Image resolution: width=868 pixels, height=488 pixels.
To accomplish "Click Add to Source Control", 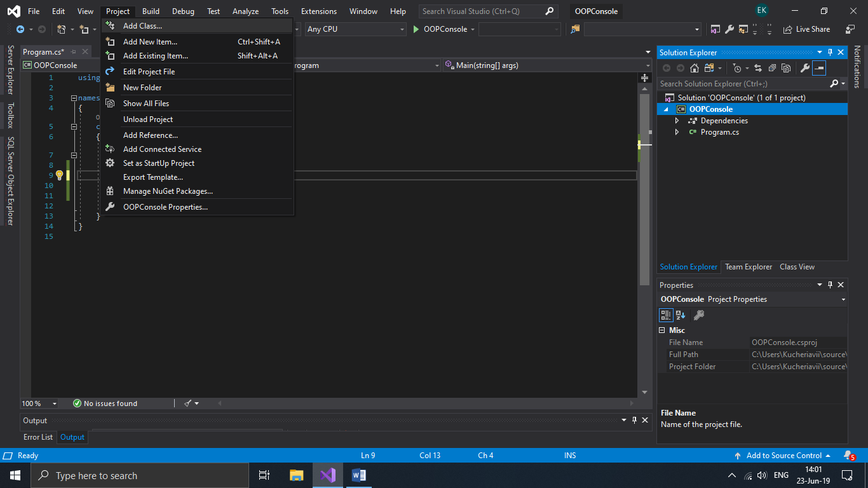I will [x=783, y=456].
